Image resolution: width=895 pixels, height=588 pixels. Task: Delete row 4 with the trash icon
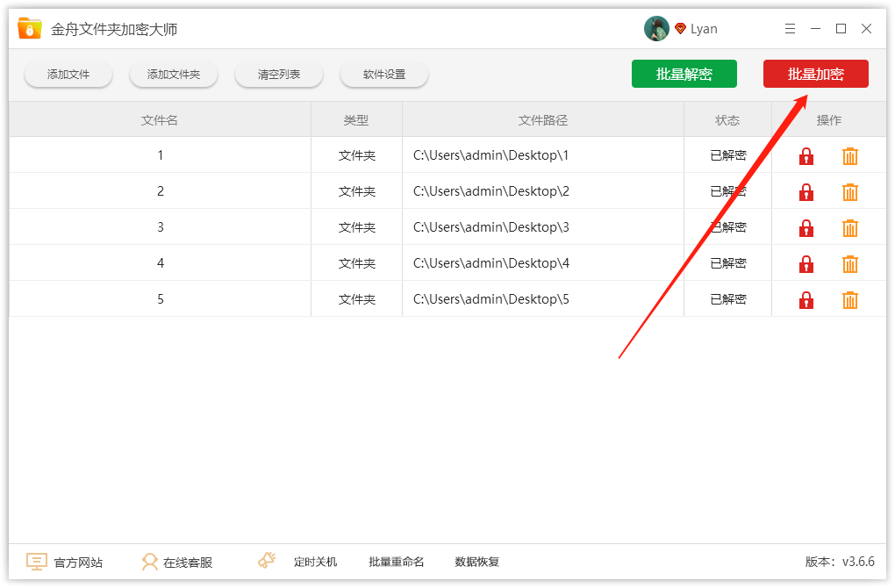click(850, 264)
